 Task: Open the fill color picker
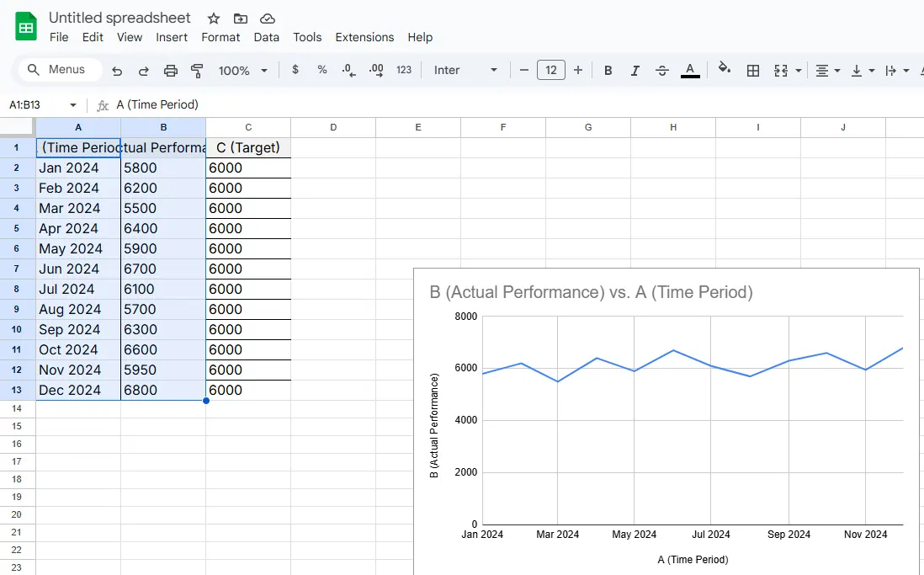[725, 70]
